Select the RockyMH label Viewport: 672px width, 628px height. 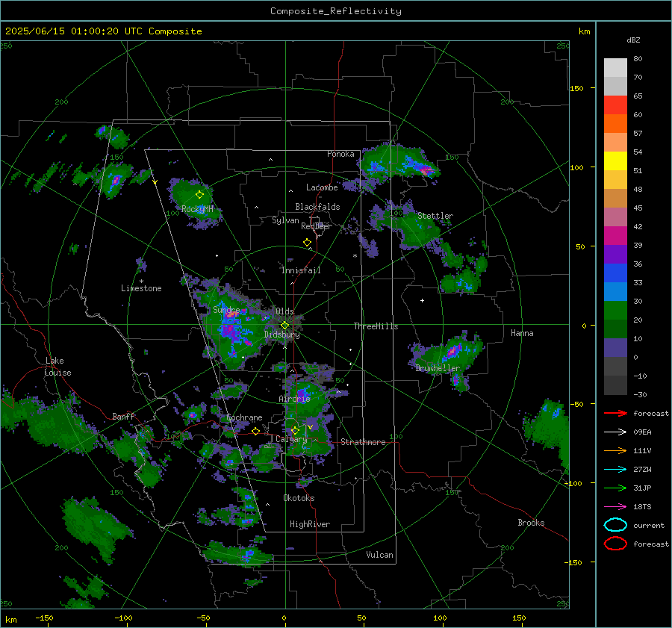pyautogui.click(x=197, y=209)
